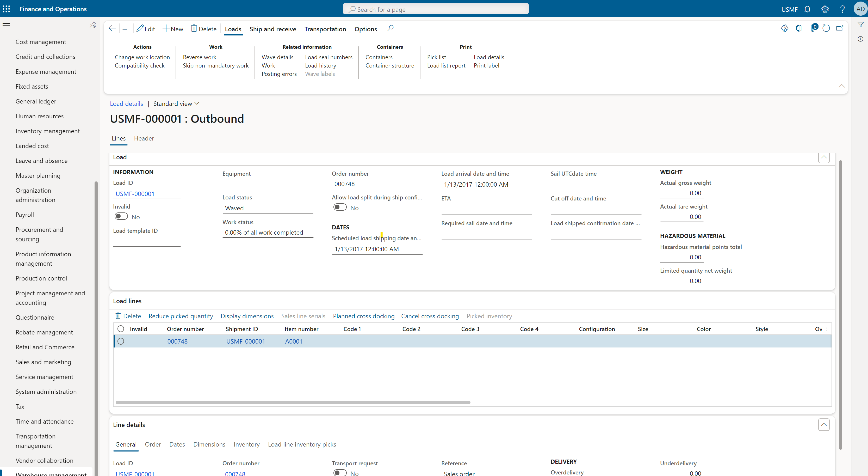Collapse the Load section
Image resolution: width=868 pixels, height=476 pixels.
824,157
